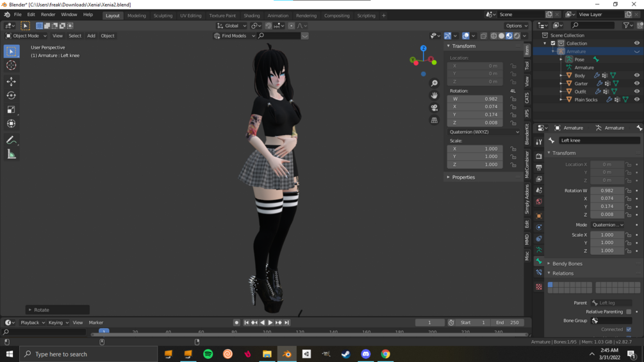The height and width of the screenshot is (362, 644).
Task: Select the Cursor tool
Action: click(11, 65)
